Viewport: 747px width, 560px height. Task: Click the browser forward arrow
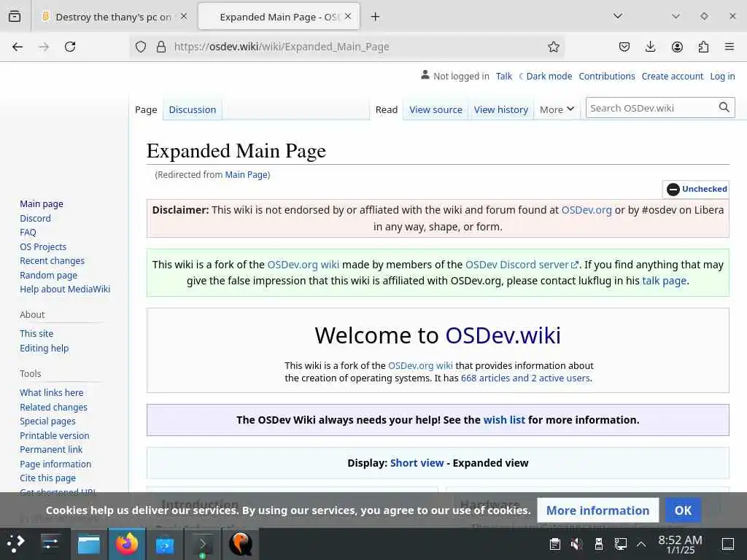(44, 47)
